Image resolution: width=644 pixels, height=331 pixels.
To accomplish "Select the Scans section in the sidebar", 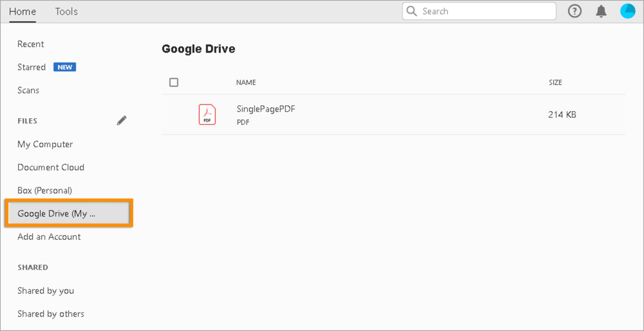I will coord(28,90).
